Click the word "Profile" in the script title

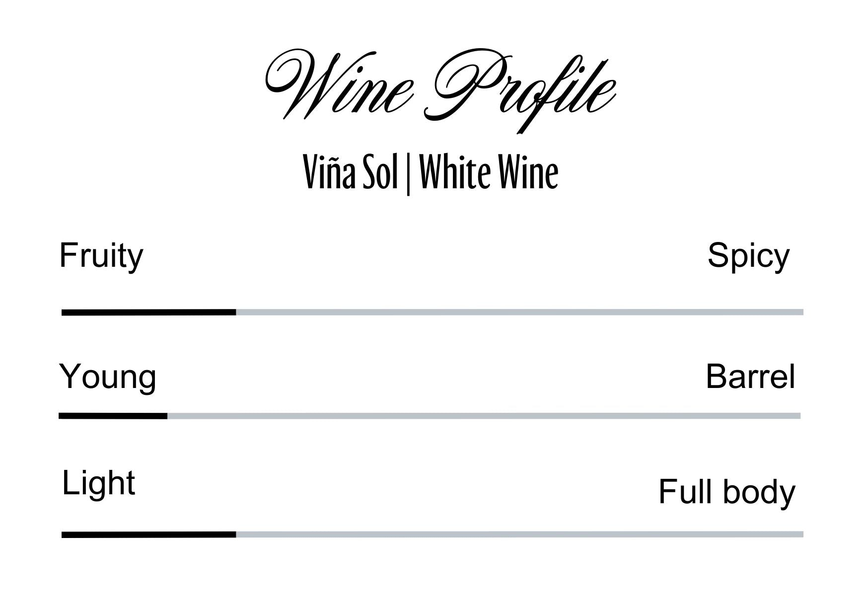(521, 89)
